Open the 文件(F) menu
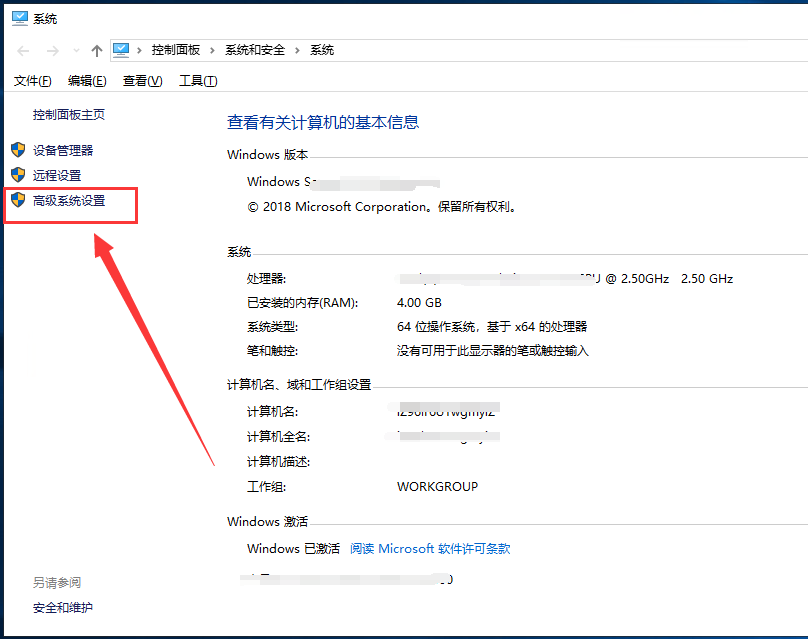808x639 pixels. [x=32, y=81]
